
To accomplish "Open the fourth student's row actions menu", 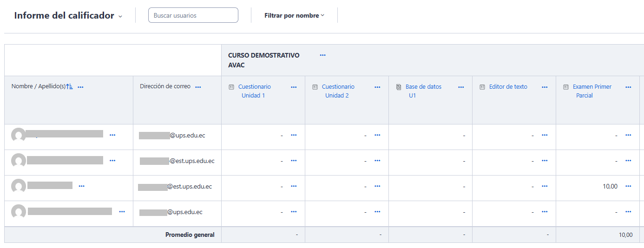I will (x=122, y=212).
